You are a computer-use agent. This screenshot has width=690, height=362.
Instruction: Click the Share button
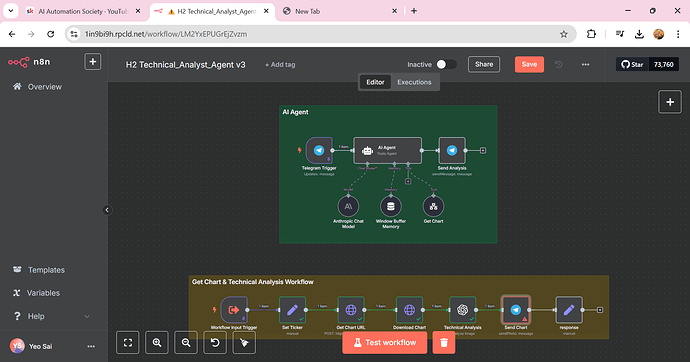[484, 64]
